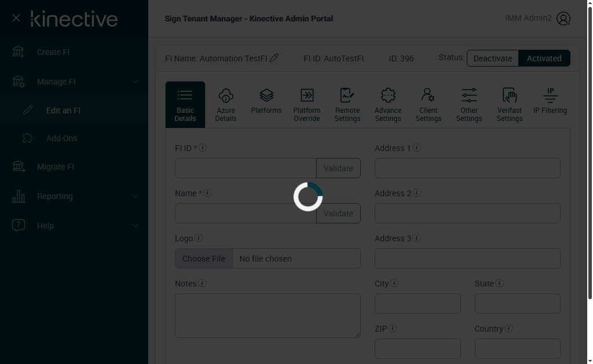
Task: Click the Create FI bank icon
Action: click(18, 52)
